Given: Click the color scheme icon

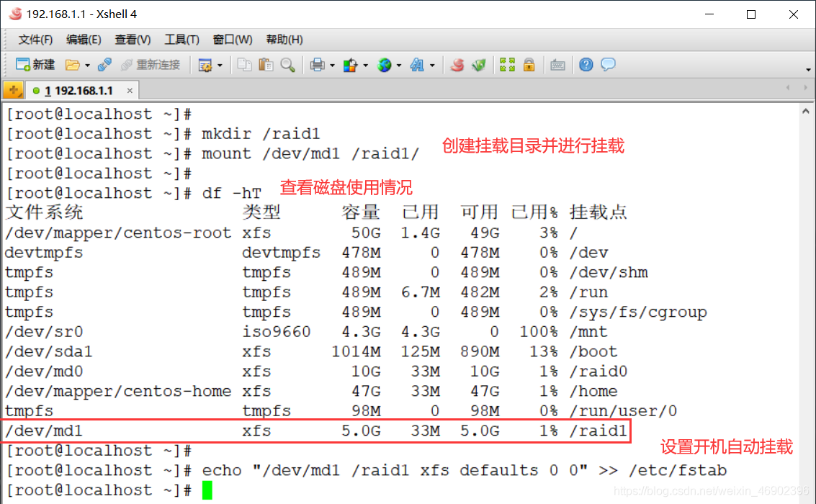Looking at the screenshot, I should point(350,65).
